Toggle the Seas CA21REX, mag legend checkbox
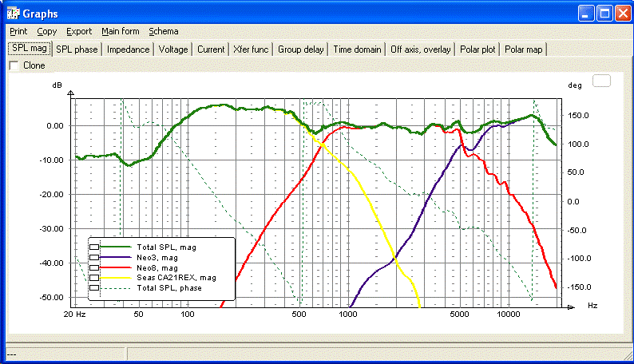Viewport: 634px width, 364px height. (x=94, y=278)
